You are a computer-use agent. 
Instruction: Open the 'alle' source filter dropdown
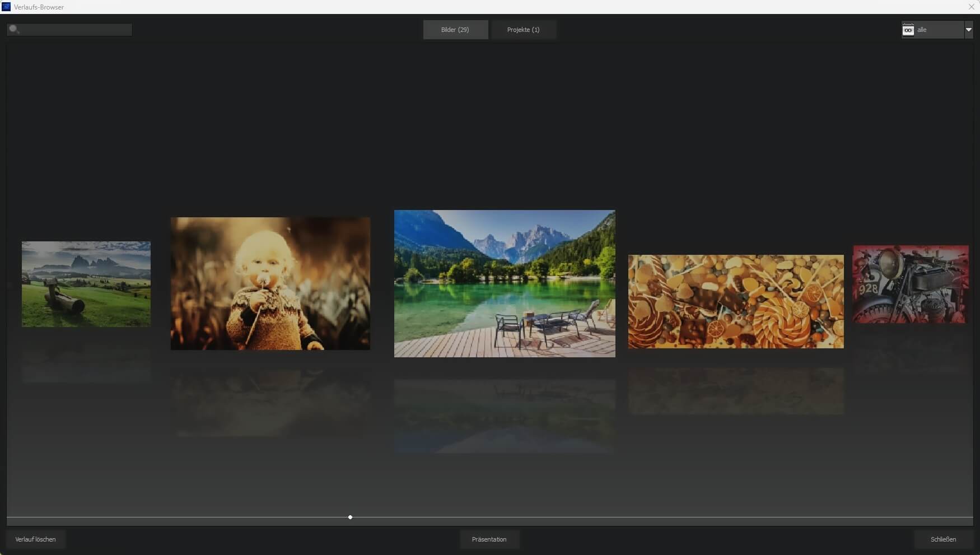[x=935, y=30]
